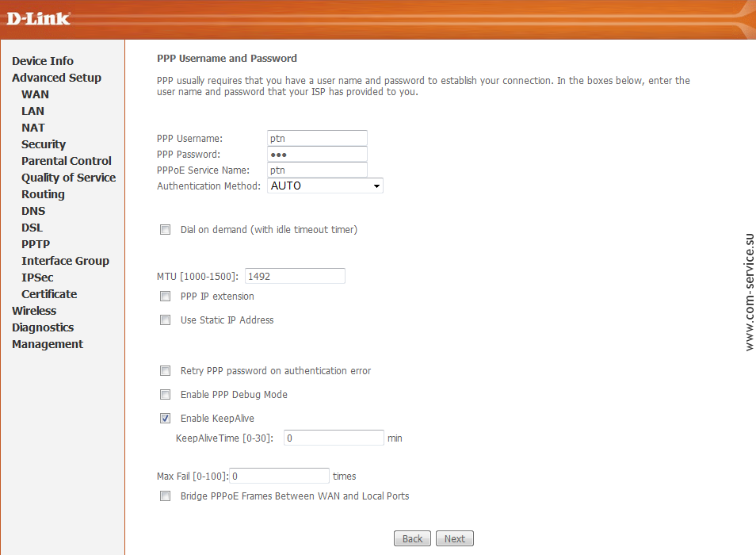Open the PPTP settings
Viewport: 756px width, 555px height.
pos(36,244)
